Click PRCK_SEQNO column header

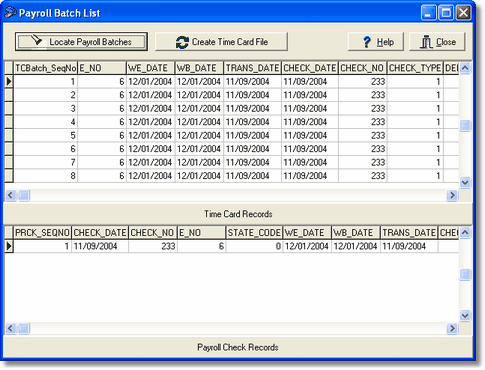42,233
